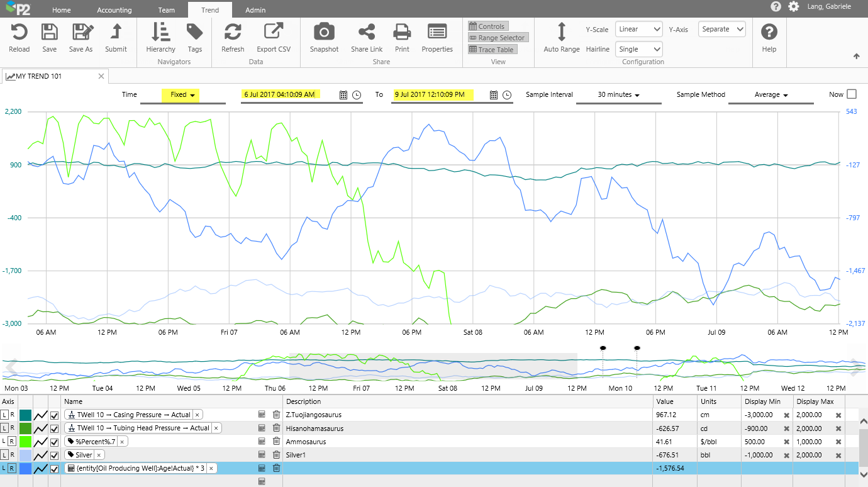Click the Snapshot camera icon
Image resolution: width=868 pixels, height=487 pixels.
point(324,33)
